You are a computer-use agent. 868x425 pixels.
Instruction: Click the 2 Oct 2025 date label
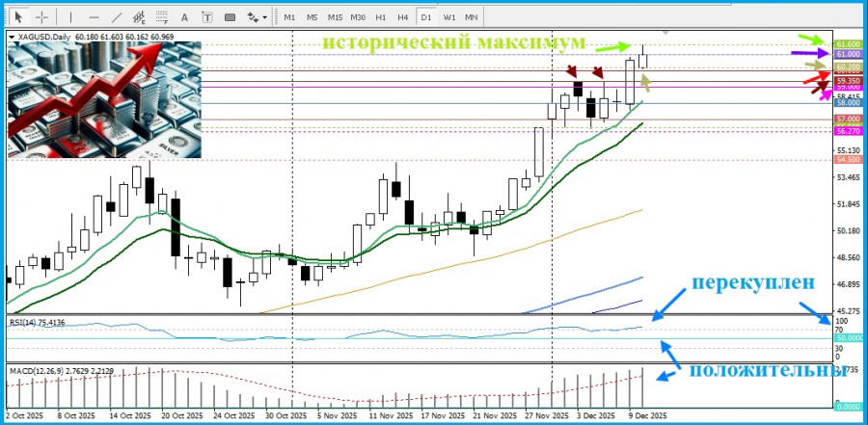(24, 415)
